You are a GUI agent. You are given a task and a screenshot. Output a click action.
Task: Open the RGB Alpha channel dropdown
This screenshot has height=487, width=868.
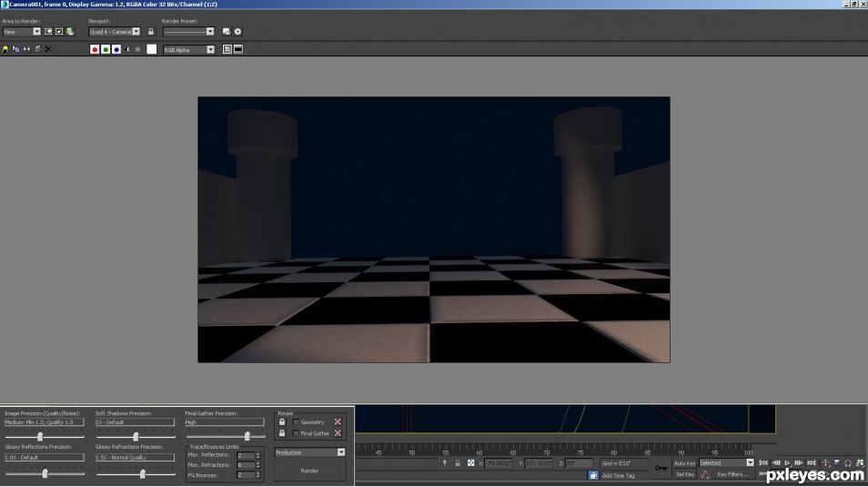pyautogui.click(x=188, y=49)
